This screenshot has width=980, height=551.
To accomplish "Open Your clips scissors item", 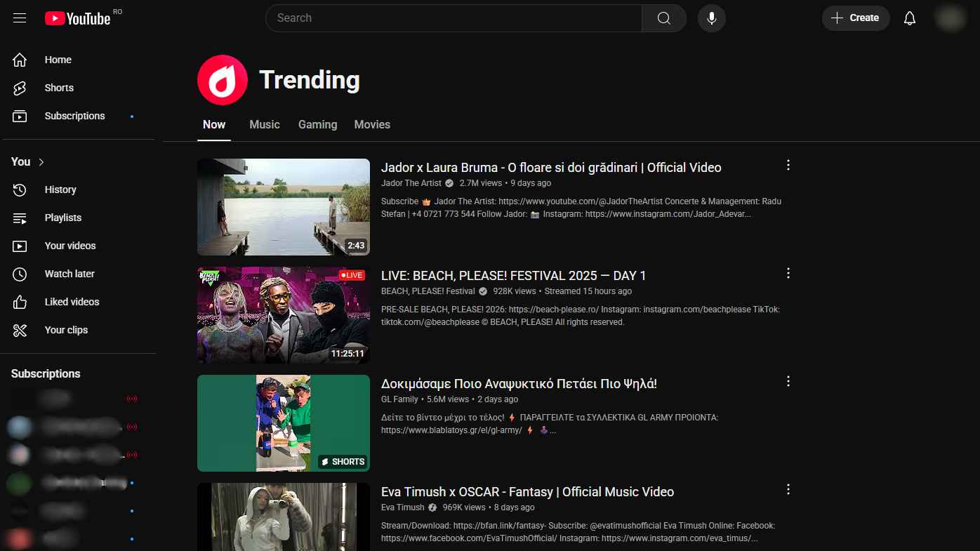I will pos(66,330).
